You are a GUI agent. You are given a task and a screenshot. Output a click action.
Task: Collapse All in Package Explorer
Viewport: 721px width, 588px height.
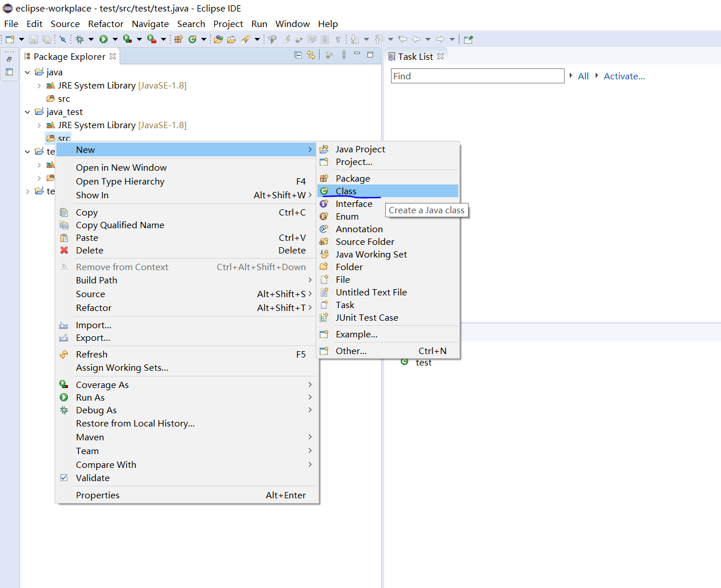298,55
